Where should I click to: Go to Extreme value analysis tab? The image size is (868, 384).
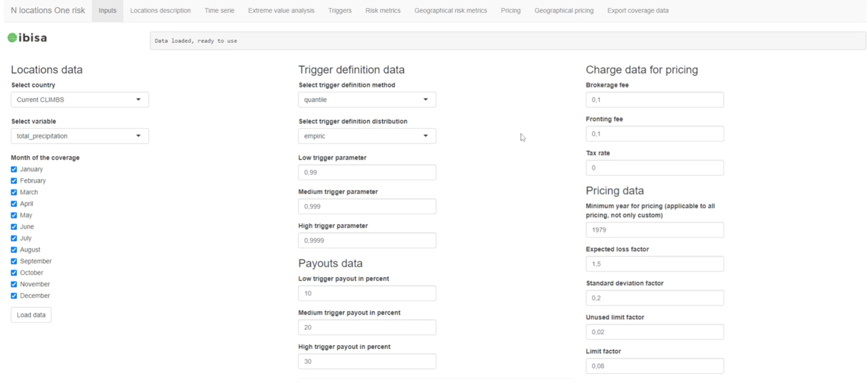coord(281,11)
